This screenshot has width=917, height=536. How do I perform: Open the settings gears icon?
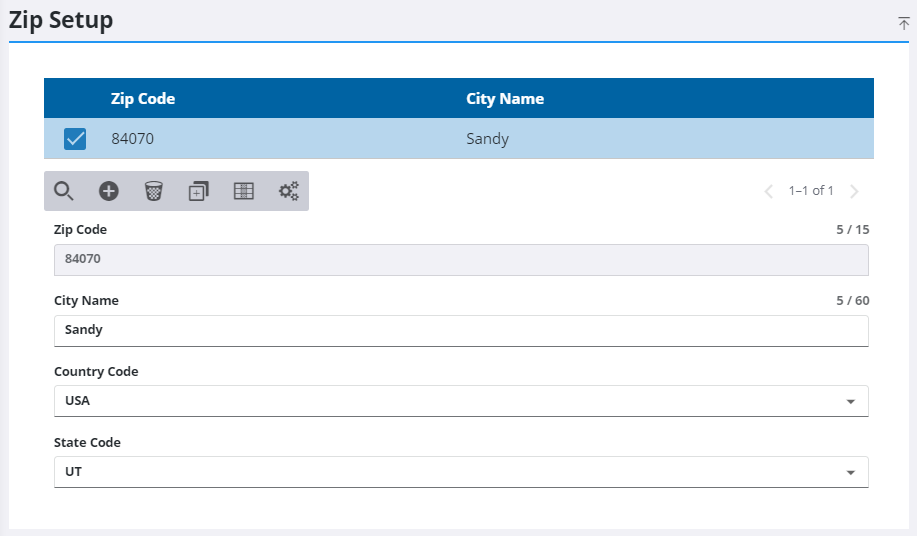pyautogui.click(x=289, y=191)
